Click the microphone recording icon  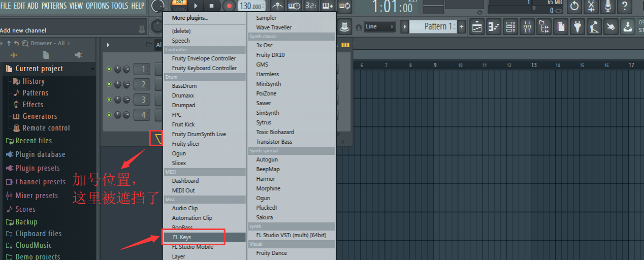(x=608, y=6)
